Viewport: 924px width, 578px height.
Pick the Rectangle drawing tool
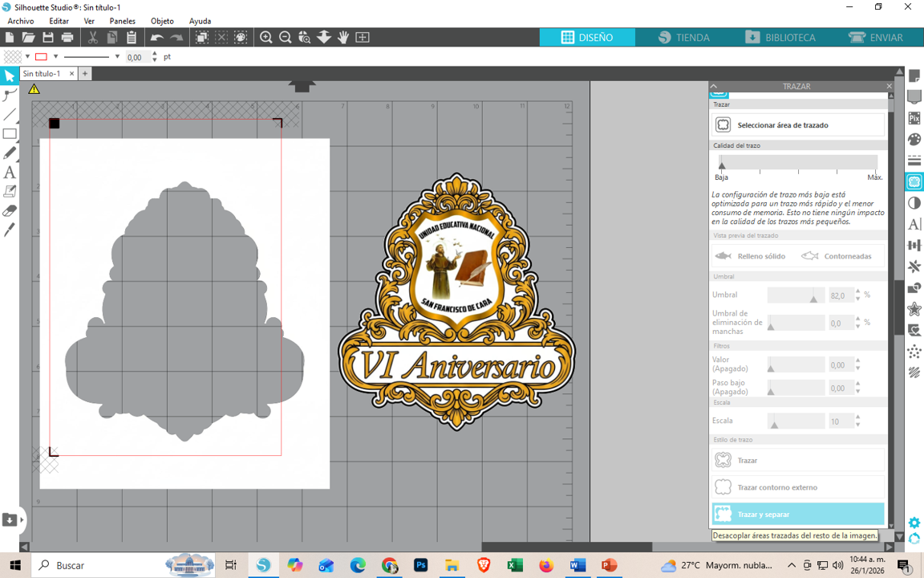(x=10, y=134)
